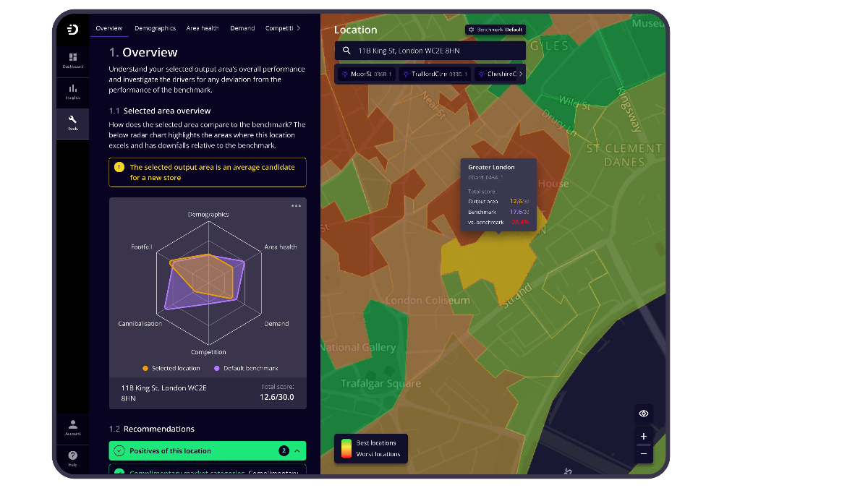This screenshot has height=488, width=868.
Task: Click the lightbulb icon on CheshireC chip
Action: (x=481, y=74)
